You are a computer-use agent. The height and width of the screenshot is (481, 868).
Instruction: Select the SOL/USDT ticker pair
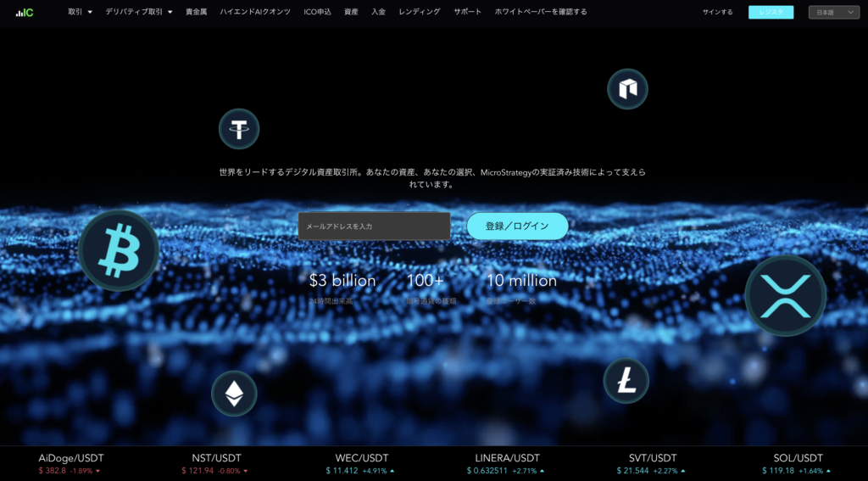[x=798, y=458]
